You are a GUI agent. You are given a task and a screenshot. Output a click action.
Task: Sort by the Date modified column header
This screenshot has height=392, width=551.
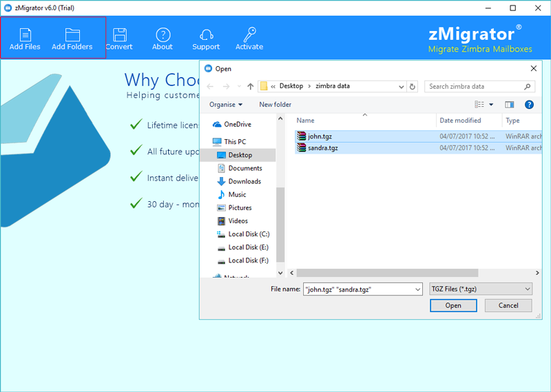click(x=460, y=121)
